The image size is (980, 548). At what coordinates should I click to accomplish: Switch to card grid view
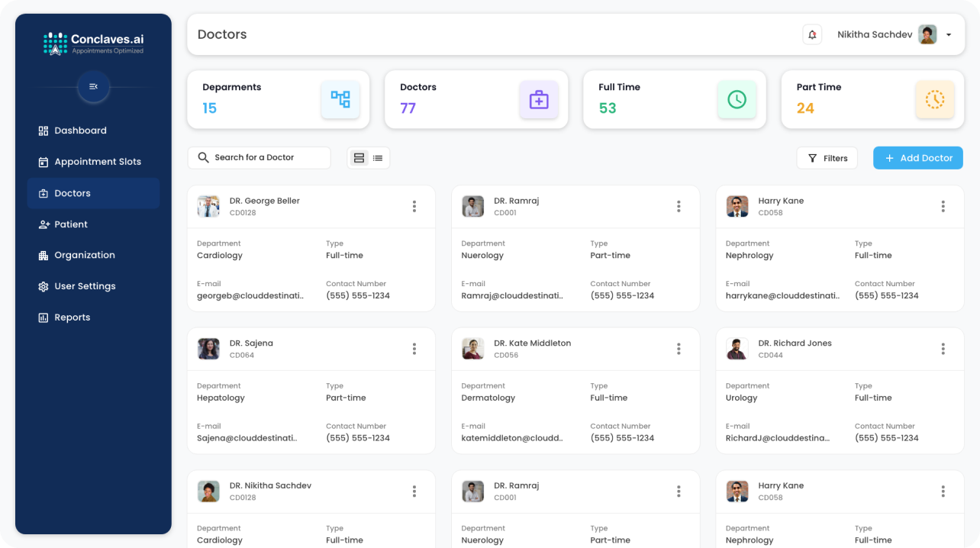359,158
